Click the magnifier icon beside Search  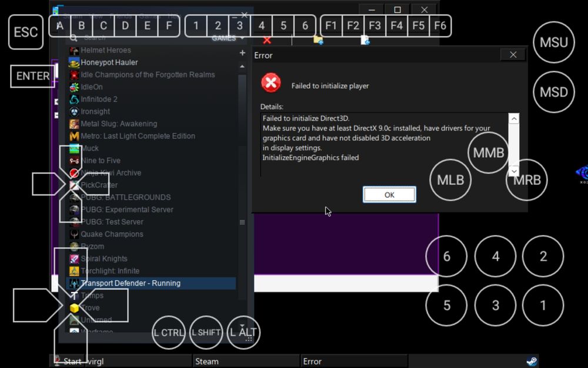coord(73,38)
